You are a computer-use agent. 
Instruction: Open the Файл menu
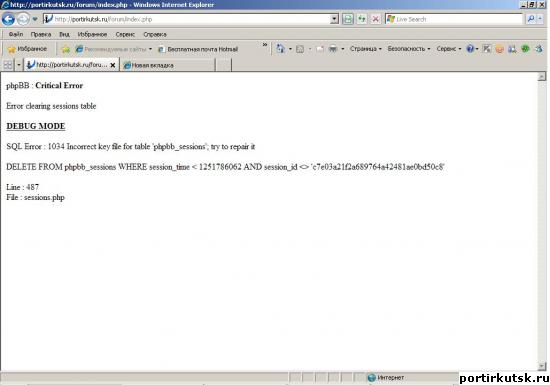[x=16, y=34]
